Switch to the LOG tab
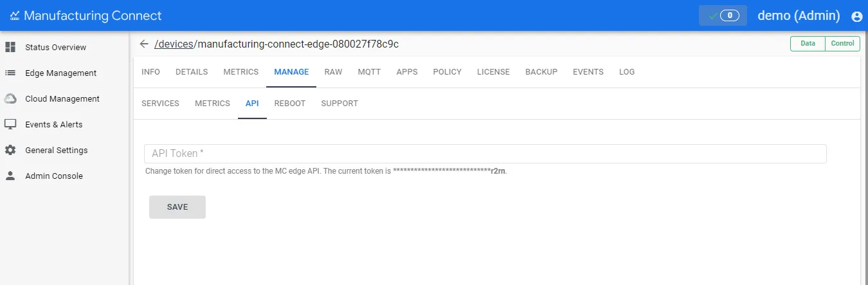This screenshot has width=868, height=285. 627,72
